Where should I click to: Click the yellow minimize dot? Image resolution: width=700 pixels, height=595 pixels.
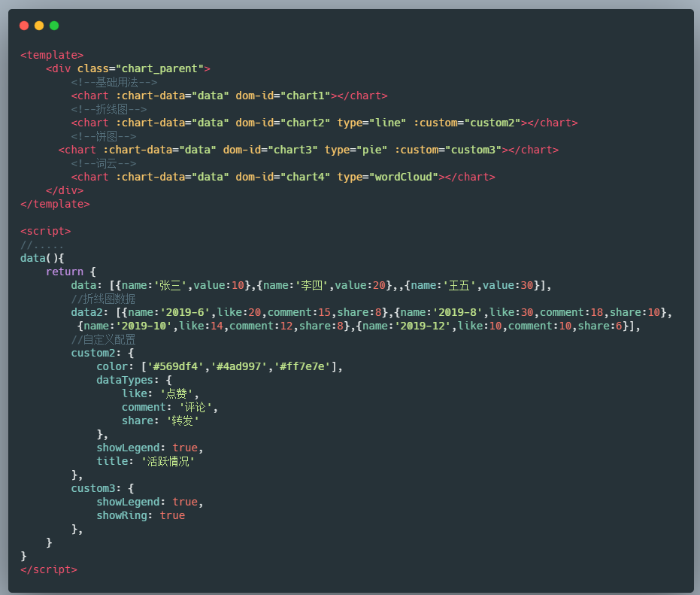[39, 26]
